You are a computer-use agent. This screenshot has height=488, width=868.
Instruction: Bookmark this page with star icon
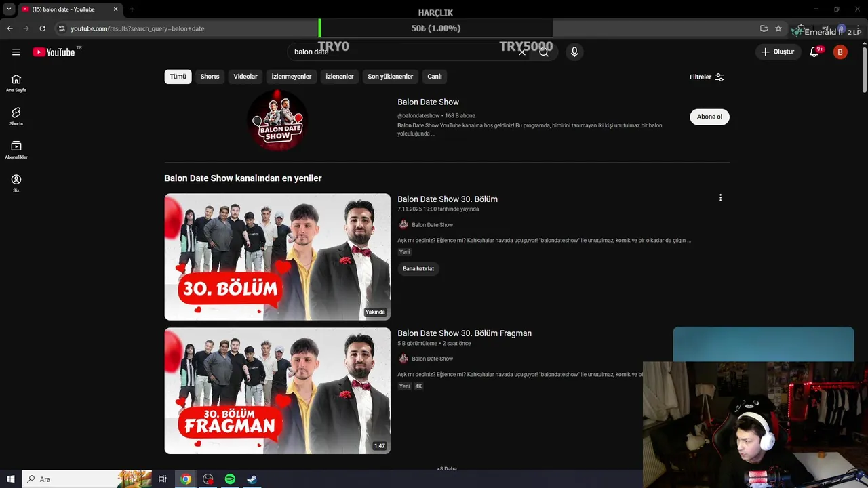(x=778, y=28)
